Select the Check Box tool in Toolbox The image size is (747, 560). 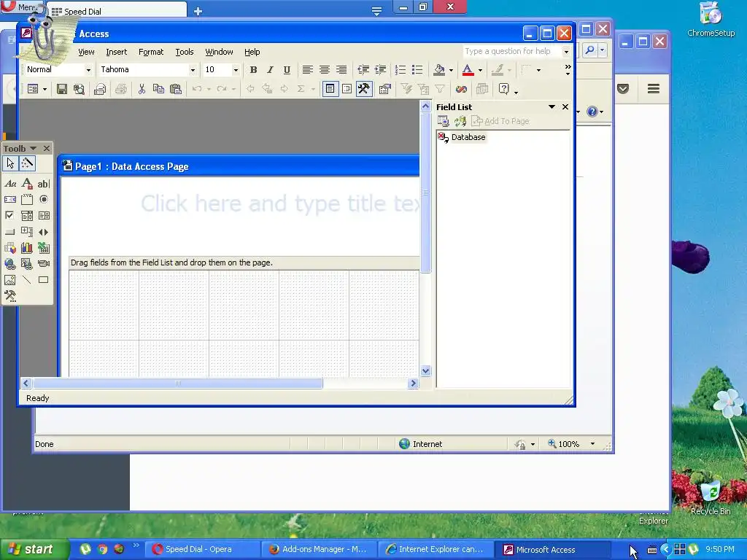[x=10, y=215]
